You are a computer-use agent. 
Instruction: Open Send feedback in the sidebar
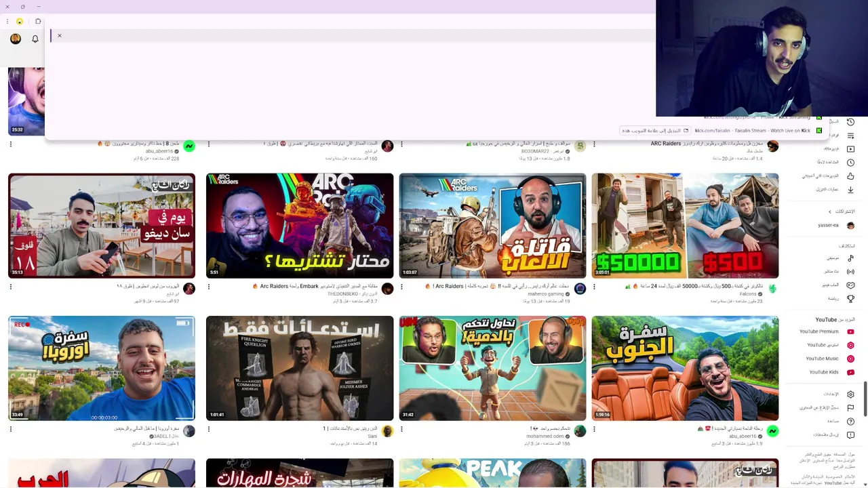click(x=850, y=434)
